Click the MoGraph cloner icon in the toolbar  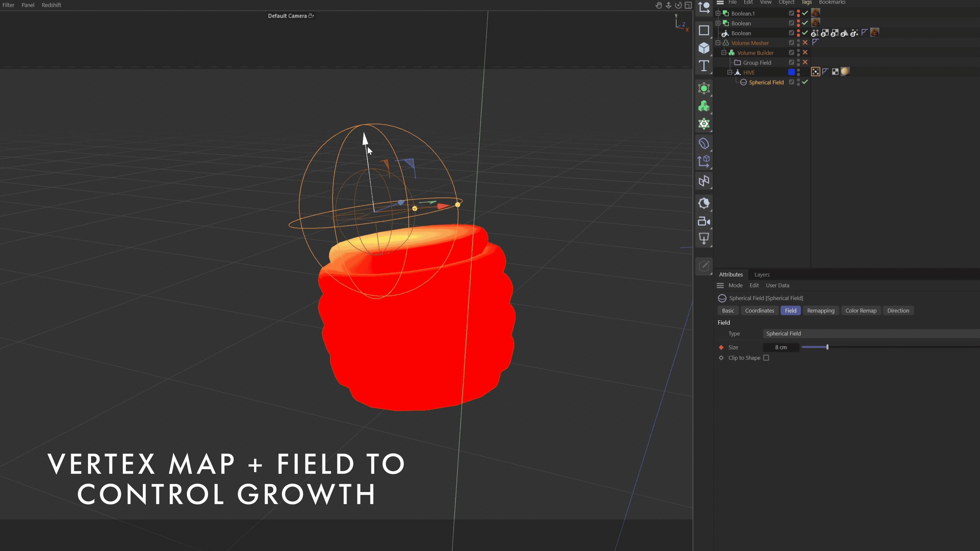(704, 88)
